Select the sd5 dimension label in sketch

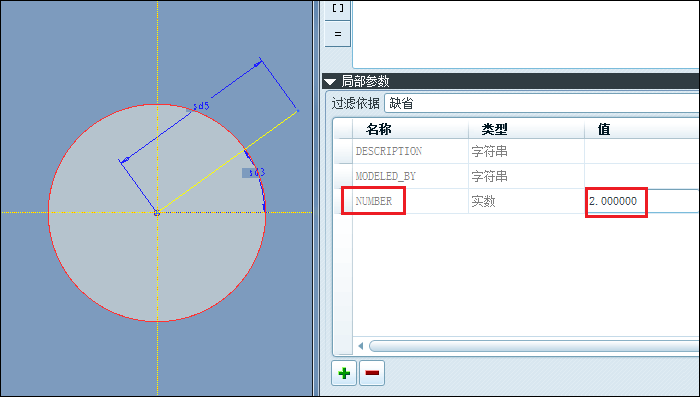(201, 106)
